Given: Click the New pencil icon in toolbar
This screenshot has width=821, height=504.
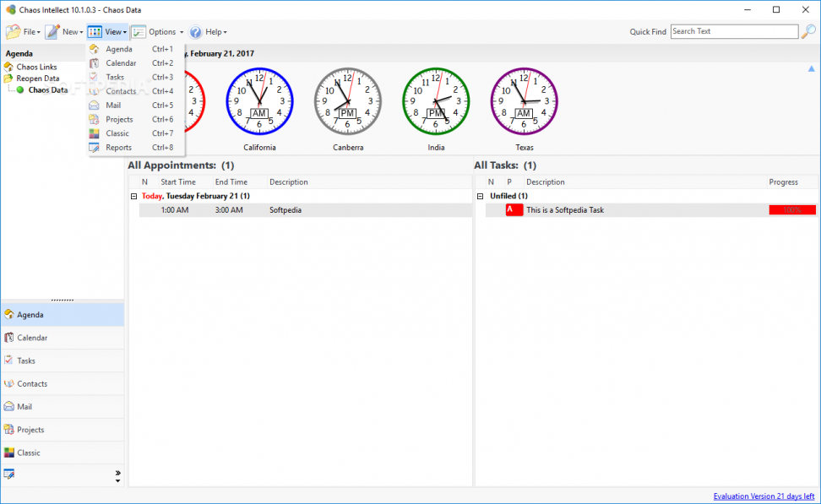Looking at the screenshot, I should 52,31.
